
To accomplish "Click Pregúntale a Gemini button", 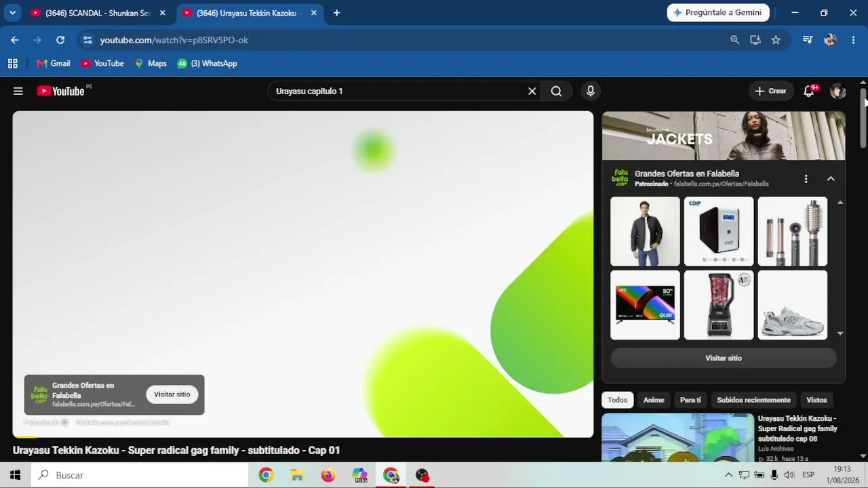I will (717, 12).
